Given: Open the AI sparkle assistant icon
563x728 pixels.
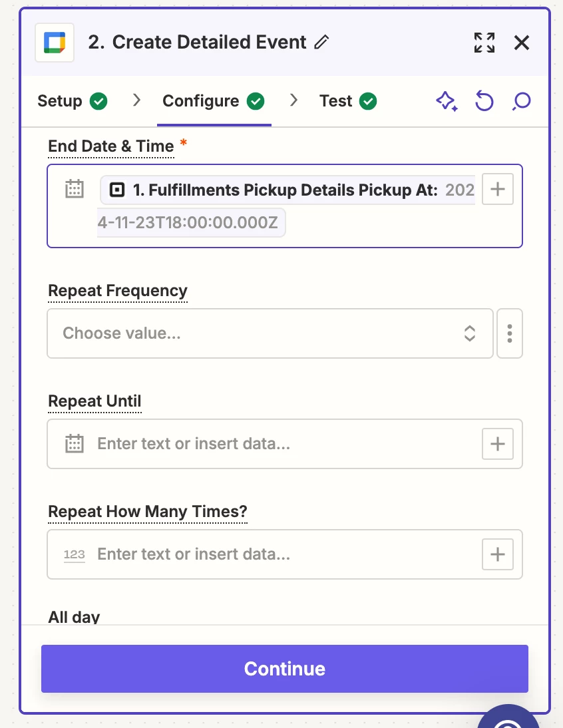Looking at the screenshot, I should point(447,101).
